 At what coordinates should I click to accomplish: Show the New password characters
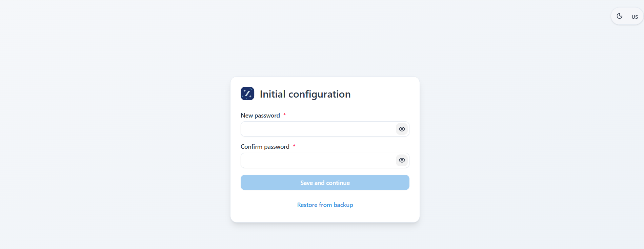click(x=402, y=129)
